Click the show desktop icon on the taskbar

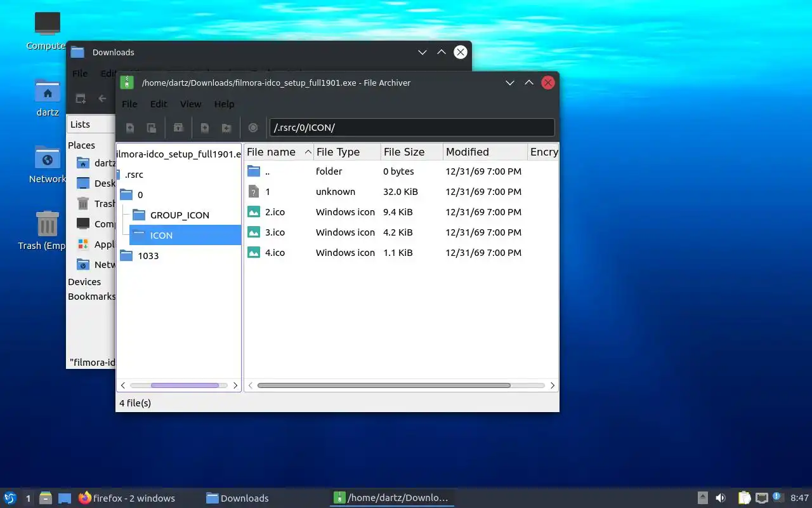click(x=64, y=498)
